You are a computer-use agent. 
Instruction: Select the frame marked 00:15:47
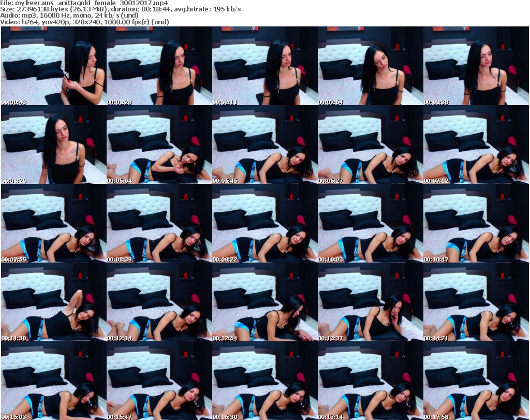159,381
